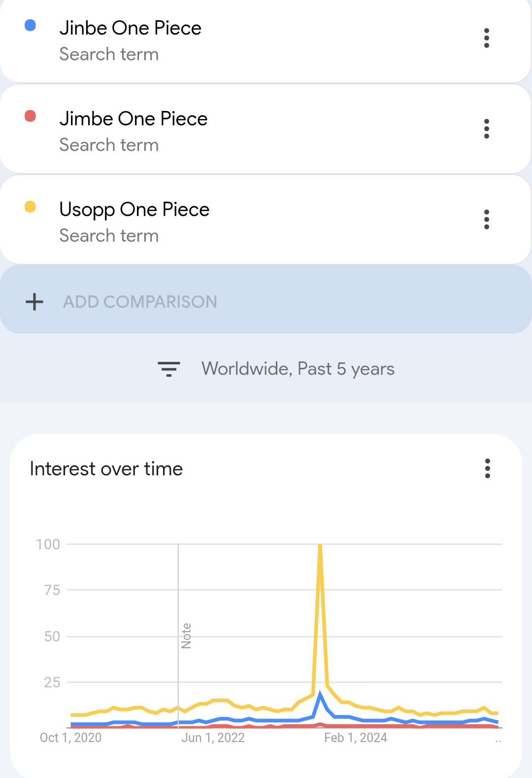Open options menu for Jimbe One Piece
This screenshot has width=532, height=778.
(487, 129)
